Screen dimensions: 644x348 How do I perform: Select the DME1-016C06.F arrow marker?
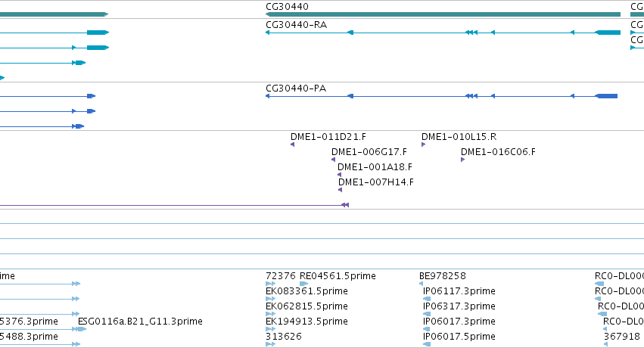tap(463, 160)
